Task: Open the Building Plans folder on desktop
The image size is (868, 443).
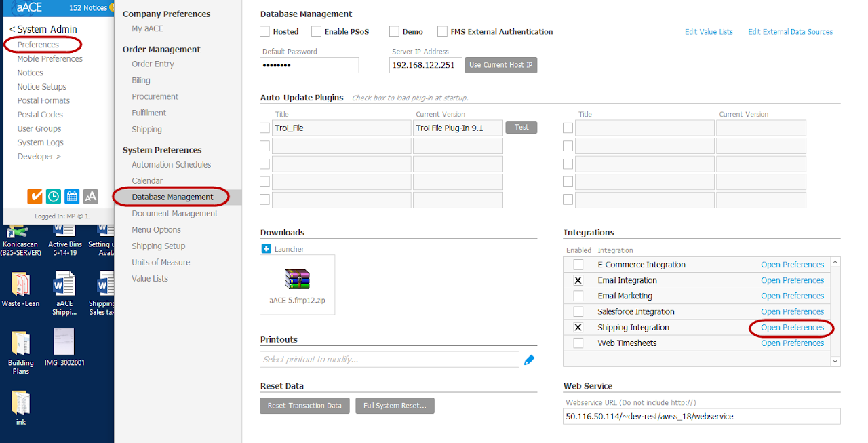Action: [20, 342]
